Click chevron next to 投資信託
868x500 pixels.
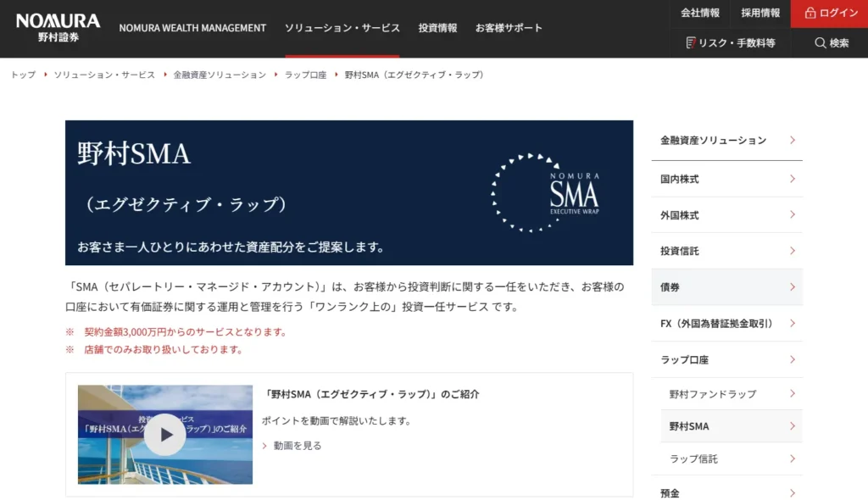pos(793,251)
